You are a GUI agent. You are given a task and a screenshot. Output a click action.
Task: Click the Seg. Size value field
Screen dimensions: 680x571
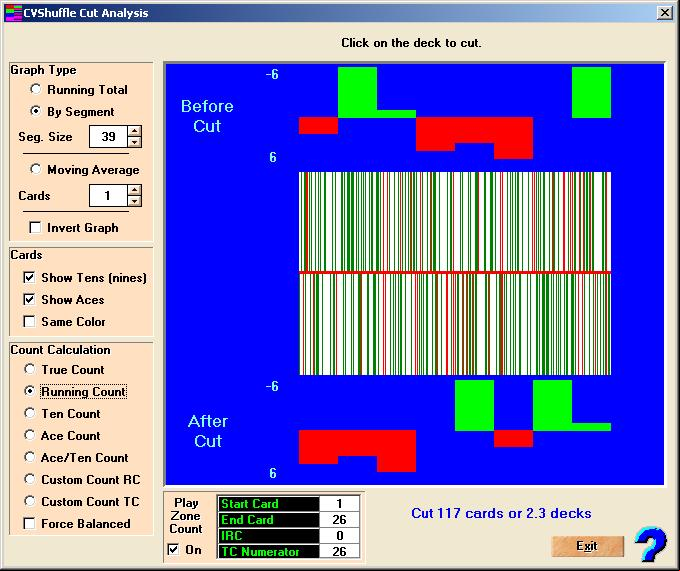[x=108, y=137]
